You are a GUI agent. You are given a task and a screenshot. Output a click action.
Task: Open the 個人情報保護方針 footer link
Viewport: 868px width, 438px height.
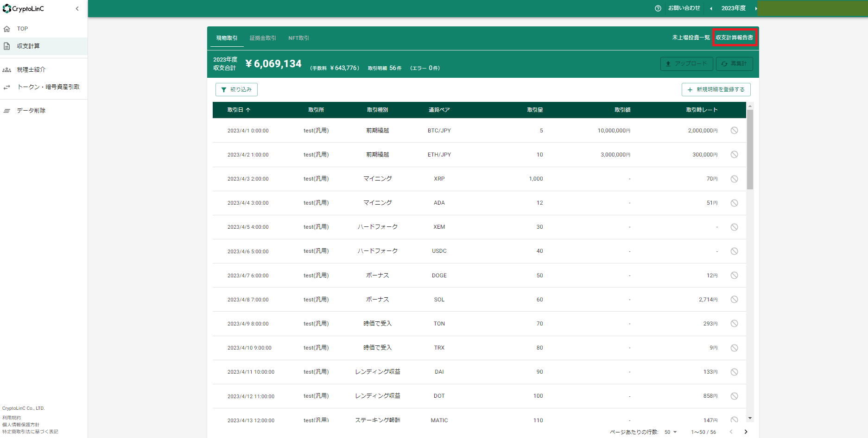[x=21, y=425]
